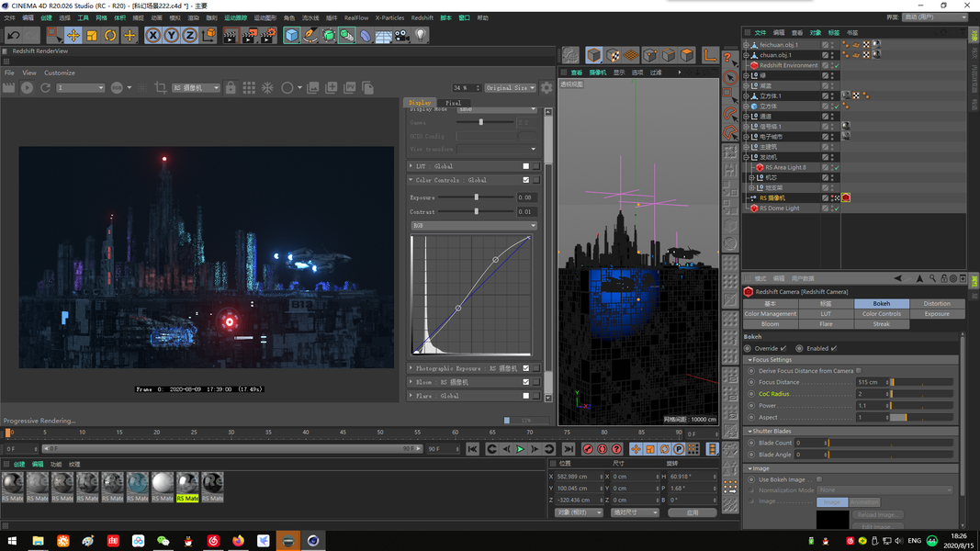Collapse the Color Controls : Global section
The width and height of the screenshot is (980, 551).
pos(411,180)
